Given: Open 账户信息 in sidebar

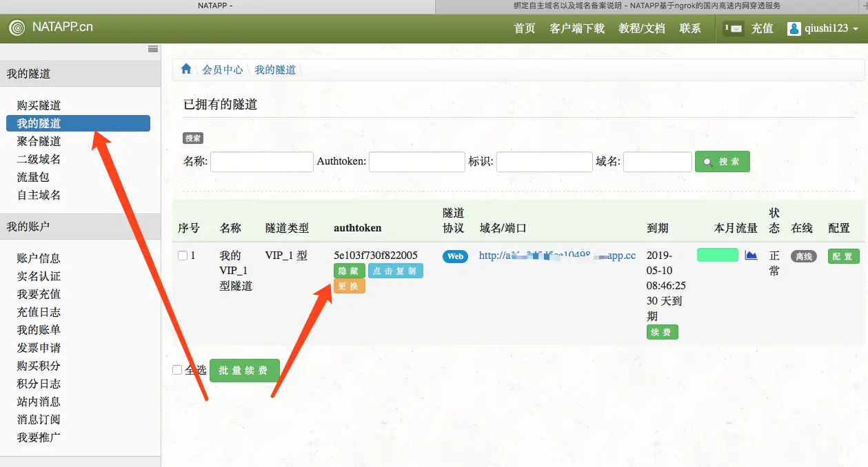Looking at the screenshot, I should [39, 258].
